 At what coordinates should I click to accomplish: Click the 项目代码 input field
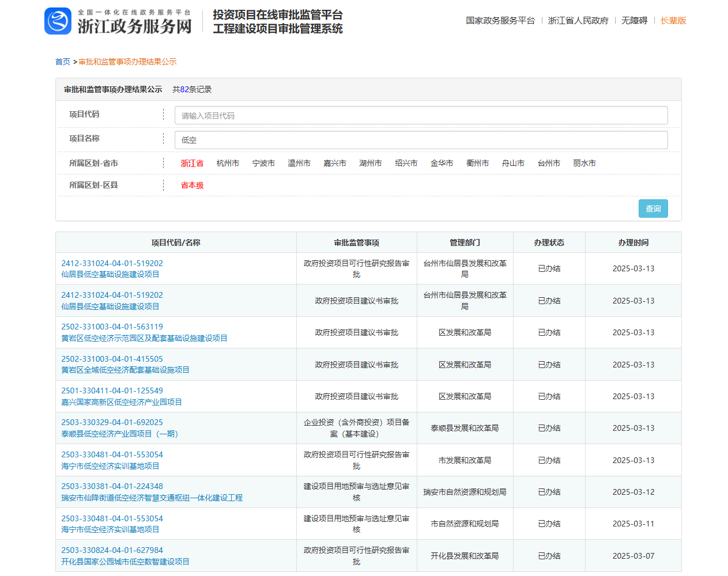point(421,115)
